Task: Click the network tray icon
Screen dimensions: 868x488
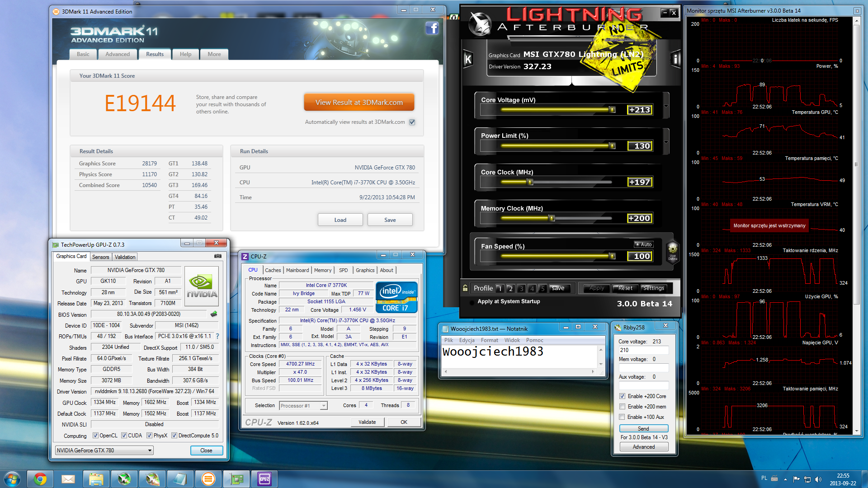Action: pyautogui.click(x=807, y=479)
